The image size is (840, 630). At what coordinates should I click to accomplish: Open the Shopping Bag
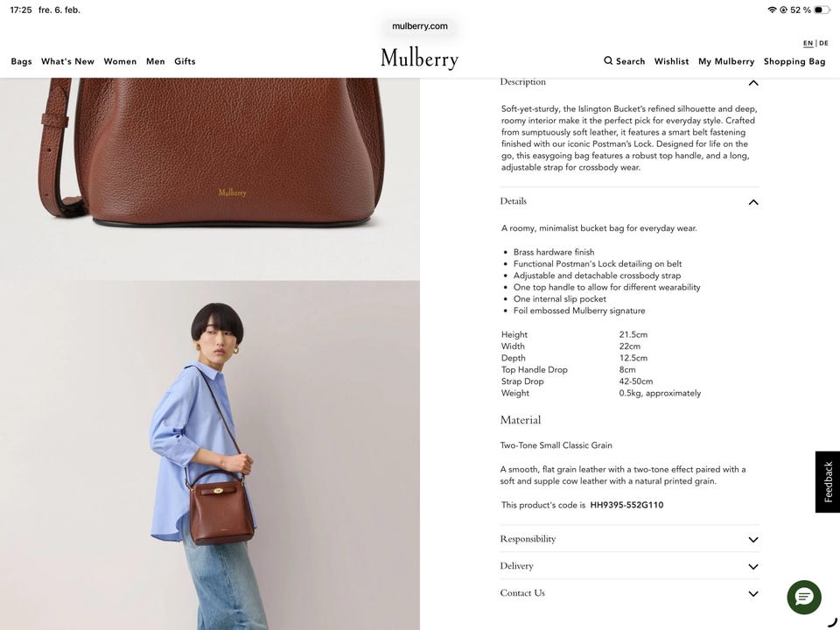tap(794, 61)
